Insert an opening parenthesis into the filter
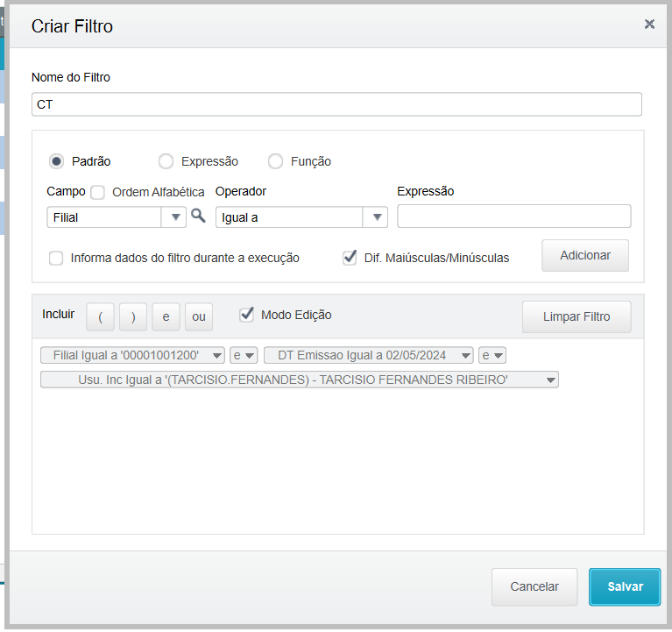672x632 pixels. tap(101, 316)
